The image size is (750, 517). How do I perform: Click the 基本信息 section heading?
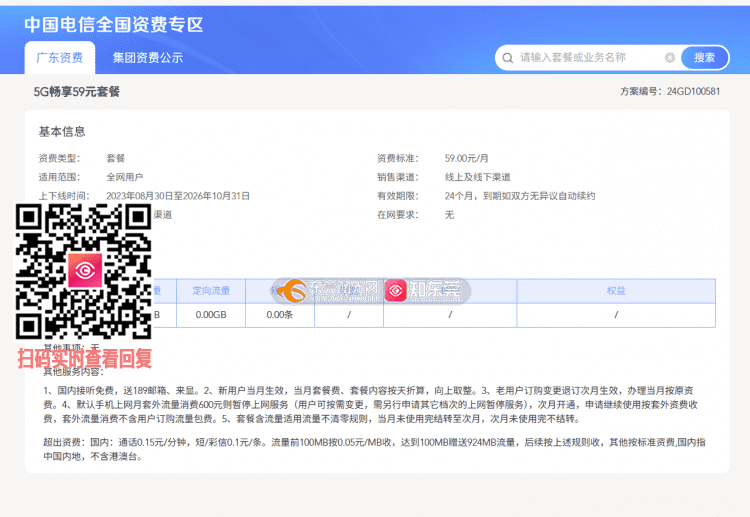coord(62,131)
